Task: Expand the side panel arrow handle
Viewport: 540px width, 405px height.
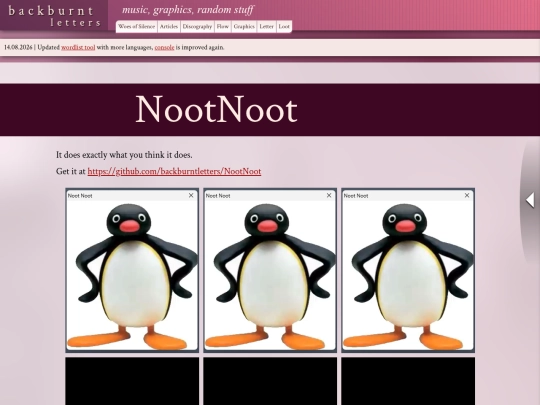Action: [530, 200]
